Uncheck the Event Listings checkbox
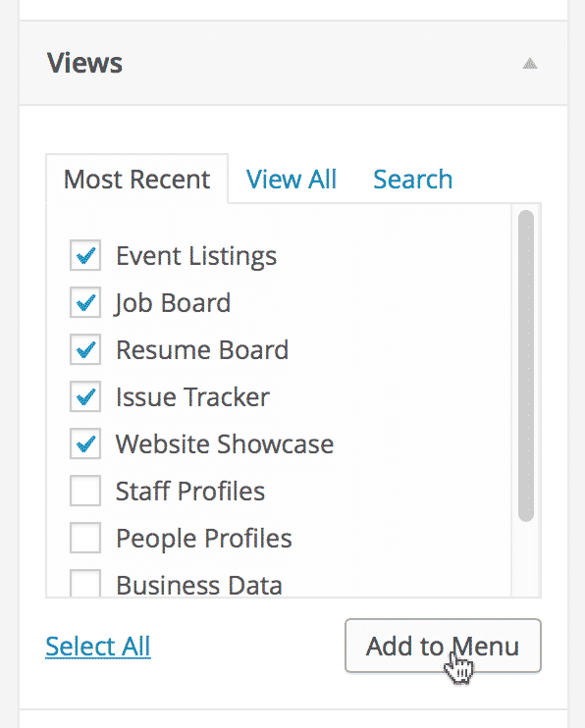The height and width of the screenshot is (728, 585). pos(85,255)
